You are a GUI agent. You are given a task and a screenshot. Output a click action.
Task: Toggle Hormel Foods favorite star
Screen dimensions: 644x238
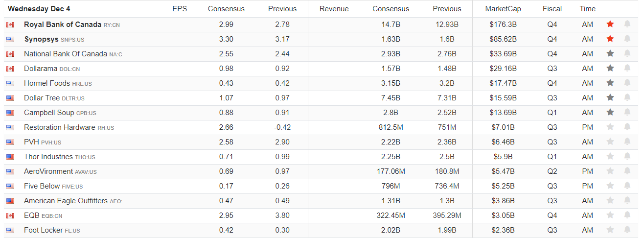[610, 83]
